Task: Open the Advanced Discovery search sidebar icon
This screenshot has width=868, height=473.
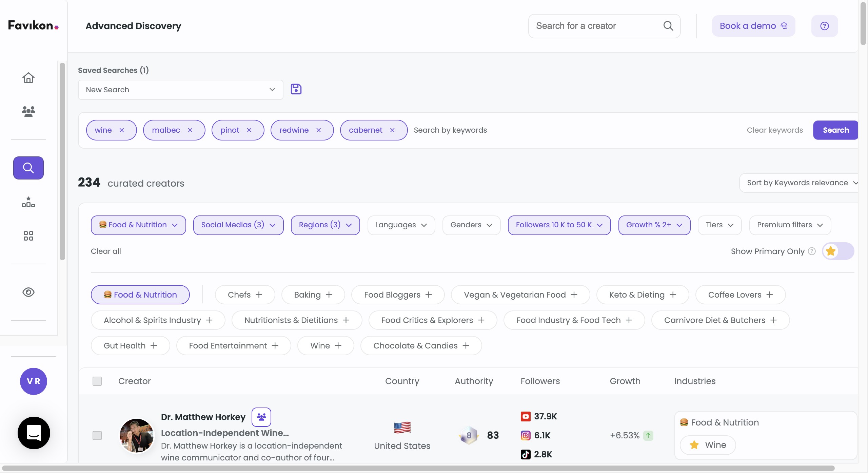Action: coord(28,168)
